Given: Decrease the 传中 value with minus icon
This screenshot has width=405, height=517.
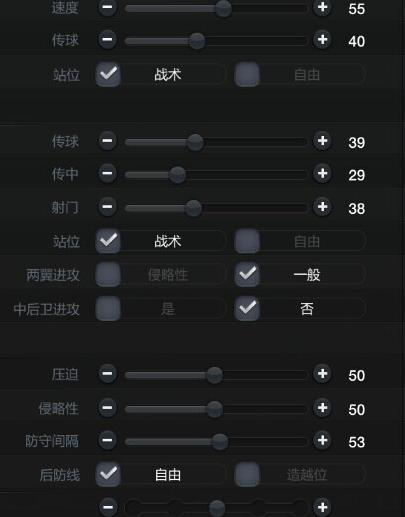Looking at the screenshot, I should pyautogui.click(x=107, y=173).
